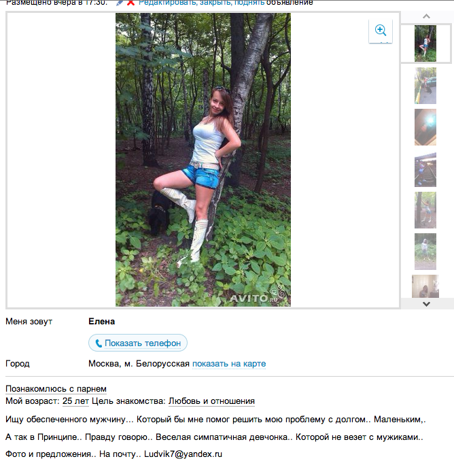Click the blue pencil edit icon
This screenshot has height=476, width=454.
tap(119, 3)
